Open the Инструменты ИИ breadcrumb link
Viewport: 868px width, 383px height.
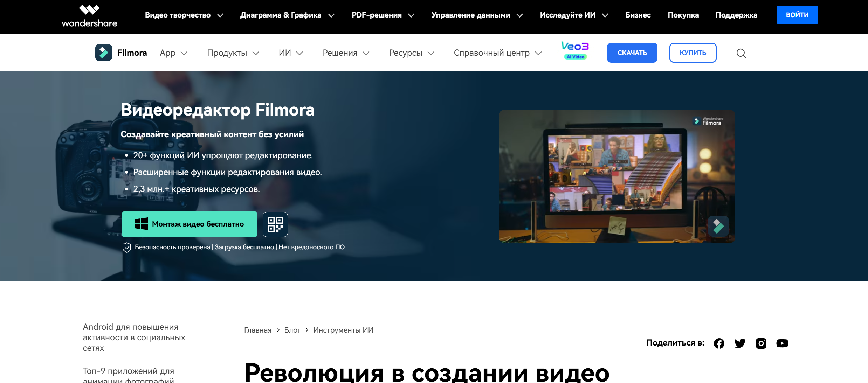click(x=343, y=330)
